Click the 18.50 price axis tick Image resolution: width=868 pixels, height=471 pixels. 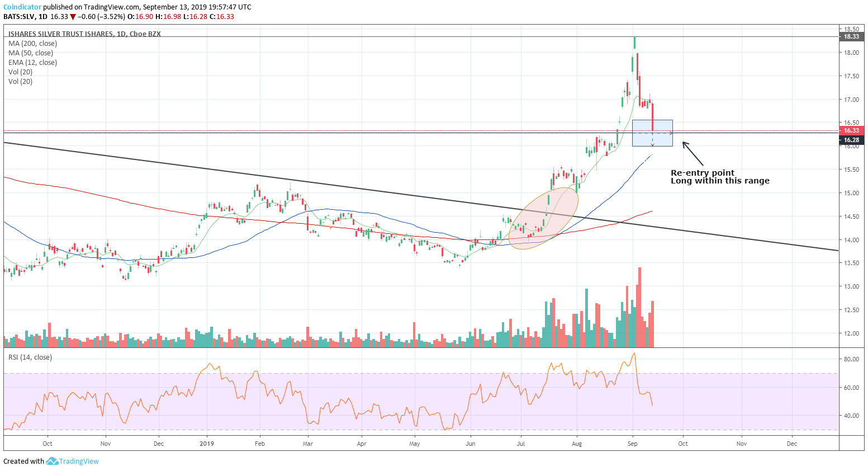point(851,29)
